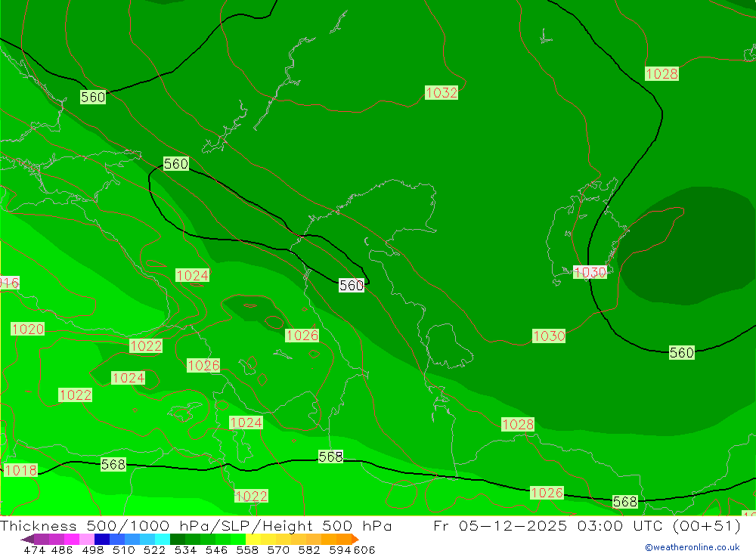Click the legend value 594
This screenshot has width=756, height=554.
[x=340, y=550]
